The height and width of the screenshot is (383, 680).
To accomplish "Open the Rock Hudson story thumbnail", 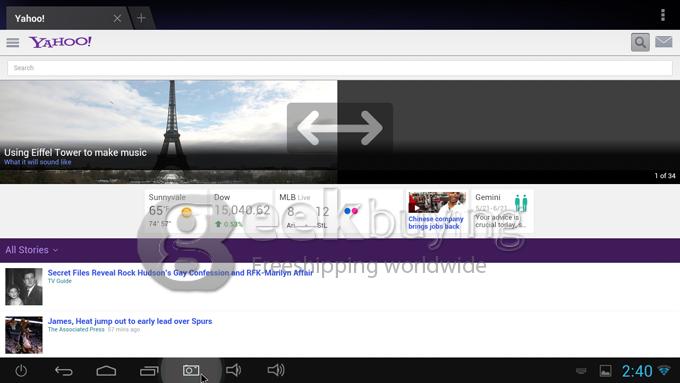I will pyautogui.click(x=24, y=286).
